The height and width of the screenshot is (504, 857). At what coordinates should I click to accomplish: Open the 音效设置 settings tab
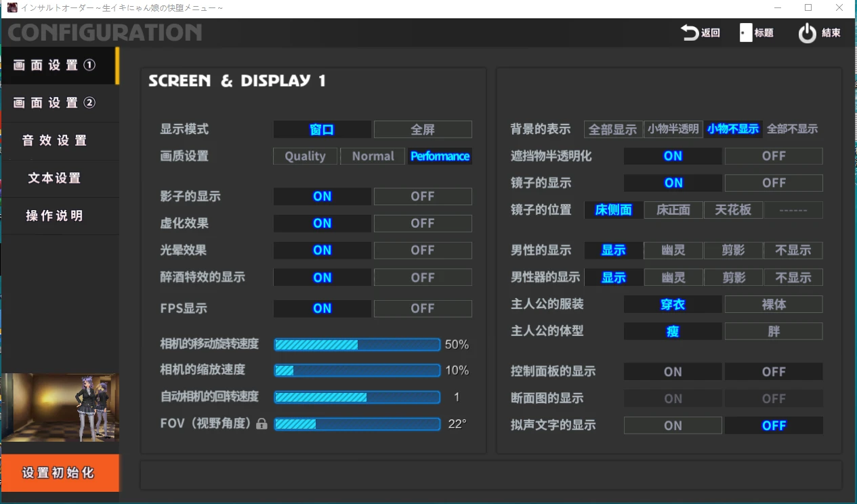[x=60, y=140]
